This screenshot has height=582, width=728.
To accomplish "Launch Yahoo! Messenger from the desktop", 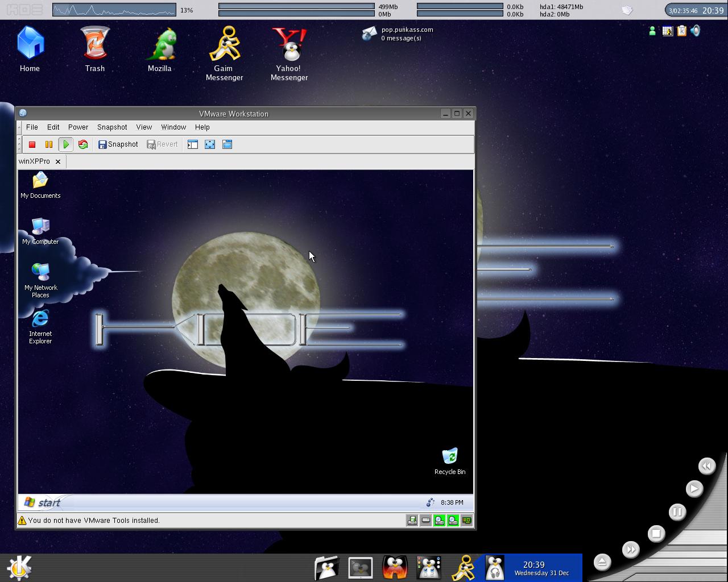I will 289,54.
